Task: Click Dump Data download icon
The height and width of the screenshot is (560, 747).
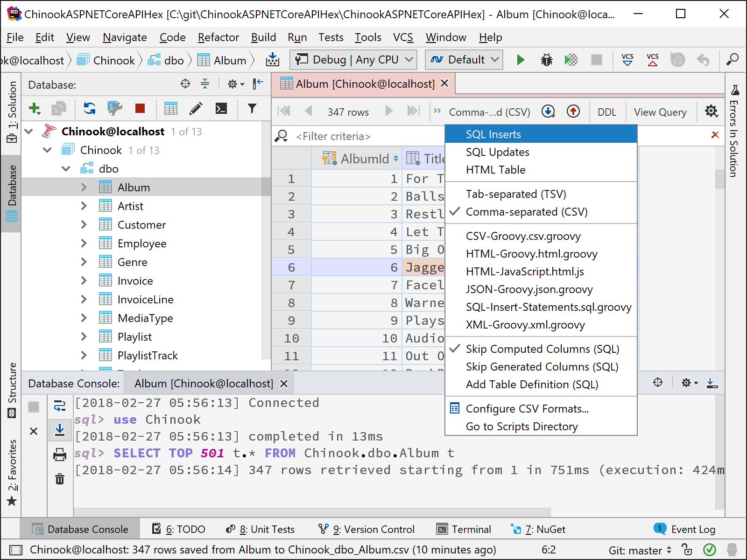Action: pyautogui.click(x=548, y=111)
